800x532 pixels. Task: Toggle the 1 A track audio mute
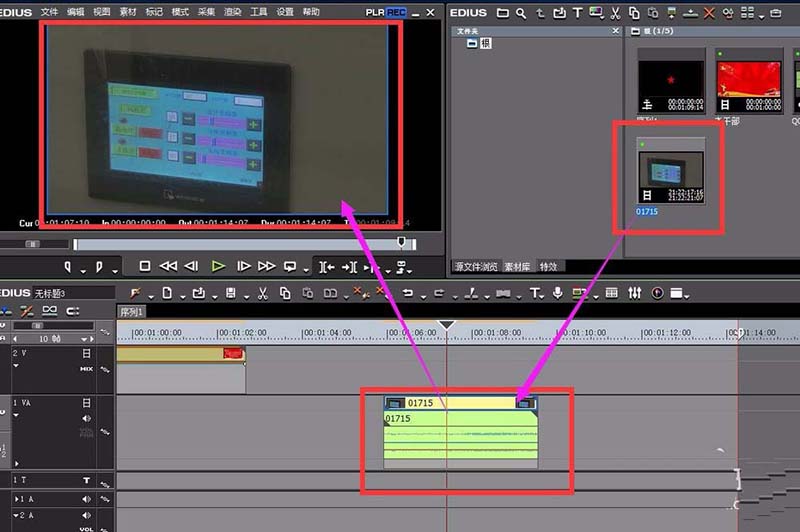click(x=86, y=499)
